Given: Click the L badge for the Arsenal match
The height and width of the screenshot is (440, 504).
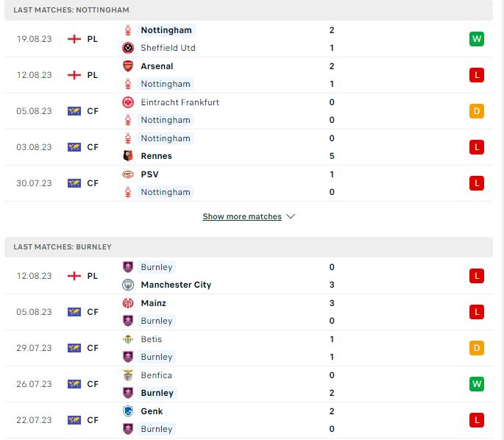Looking at the screenshot, I should coord(476,75).
